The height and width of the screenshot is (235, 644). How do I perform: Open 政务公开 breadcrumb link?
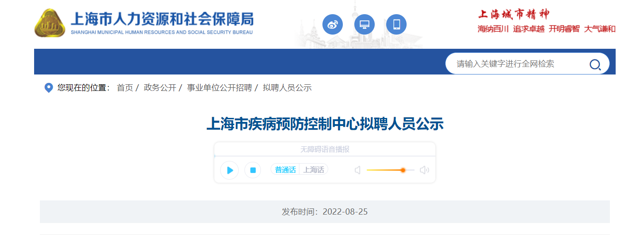pos(160,88)
